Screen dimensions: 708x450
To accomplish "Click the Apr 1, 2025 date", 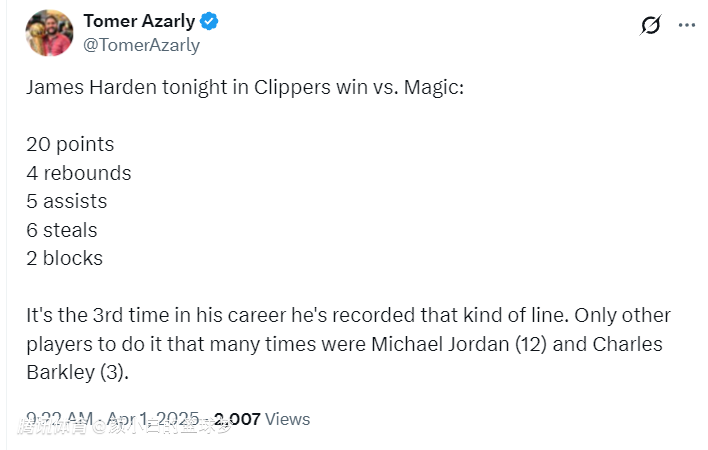I will 155,419.
